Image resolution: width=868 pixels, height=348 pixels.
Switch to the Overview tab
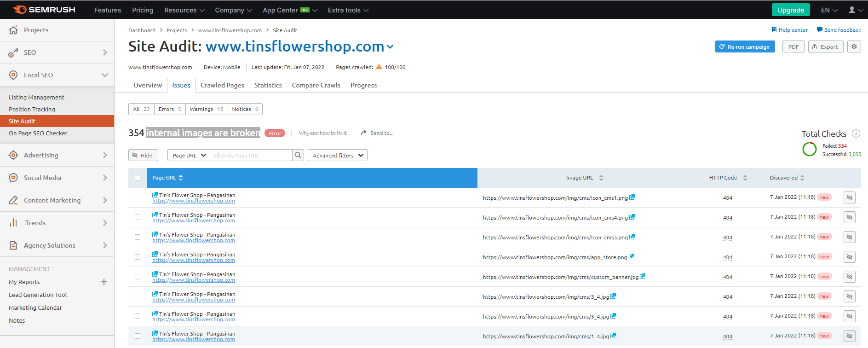point(148,85)
